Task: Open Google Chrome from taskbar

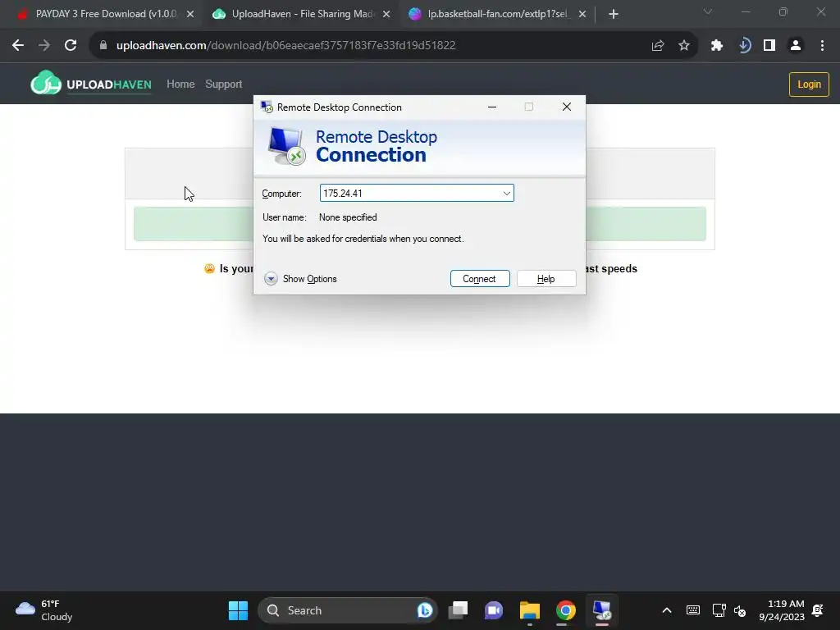Action: coord(565,610)
